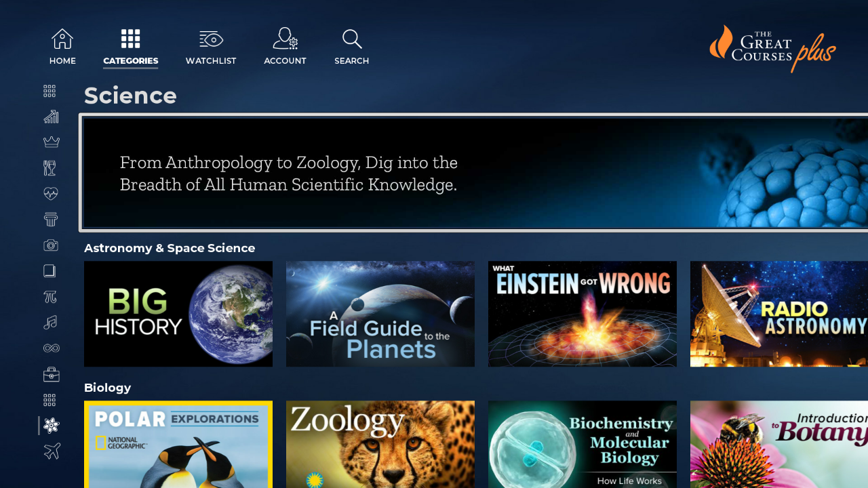Select the briefcase professional category icon
This screenshot has height=488, width=868.
[51, 374]
